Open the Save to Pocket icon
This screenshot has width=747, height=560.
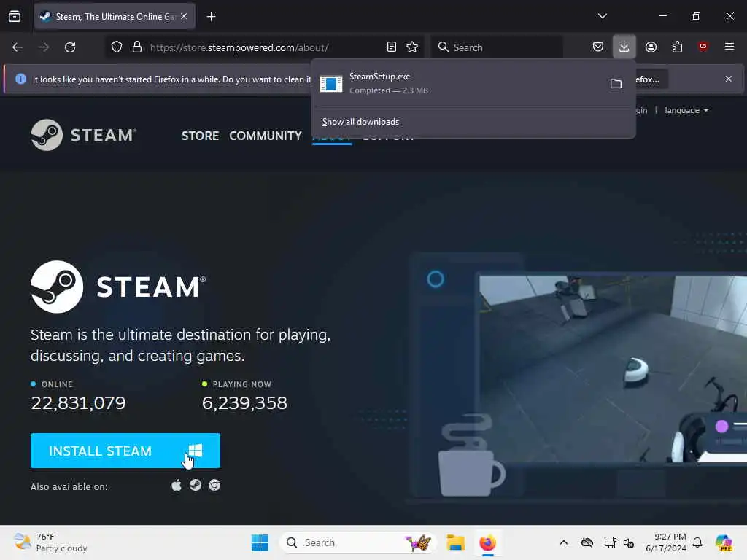point(598,47)
